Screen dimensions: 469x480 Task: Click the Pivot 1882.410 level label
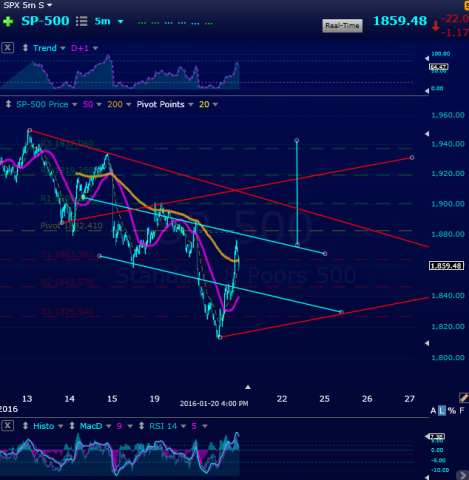click(71, 226)
